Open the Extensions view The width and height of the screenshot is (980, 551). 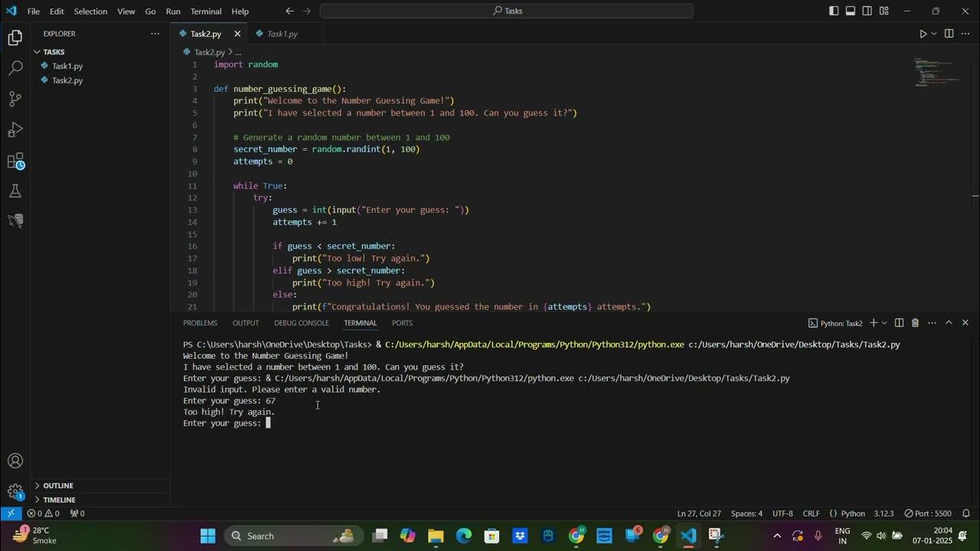(15, 161)
